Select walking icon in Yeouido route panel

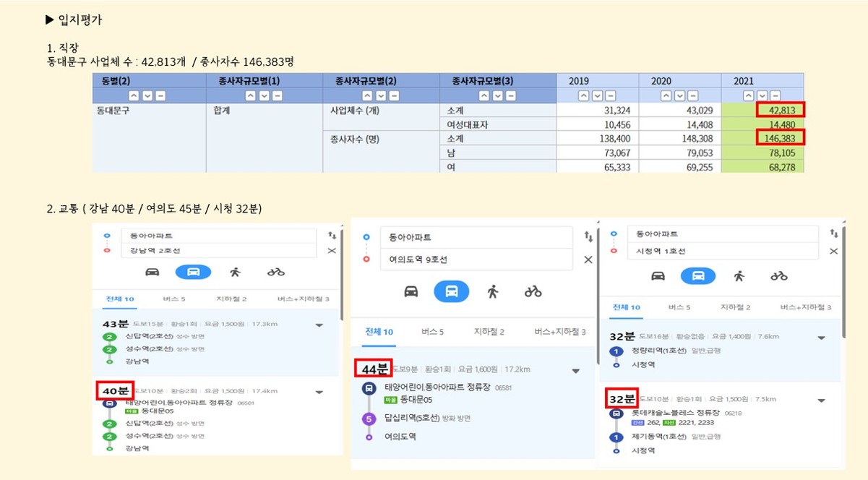coord(493,291)
